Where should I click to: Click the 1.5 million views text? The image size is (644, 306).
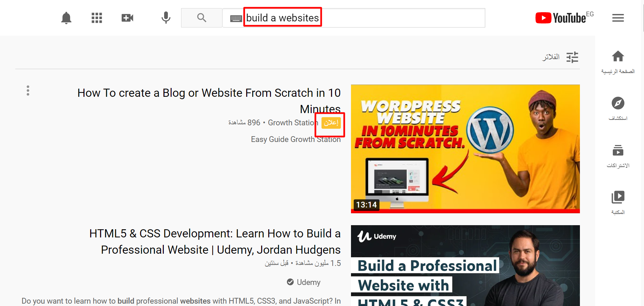318,263
